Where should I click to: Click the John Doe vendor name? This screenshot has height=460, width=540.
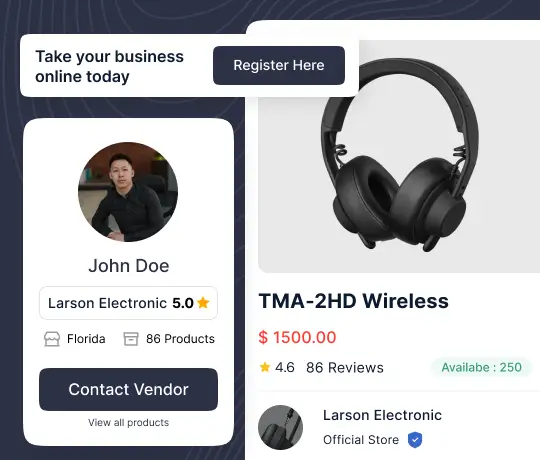[x=129, y=266]
